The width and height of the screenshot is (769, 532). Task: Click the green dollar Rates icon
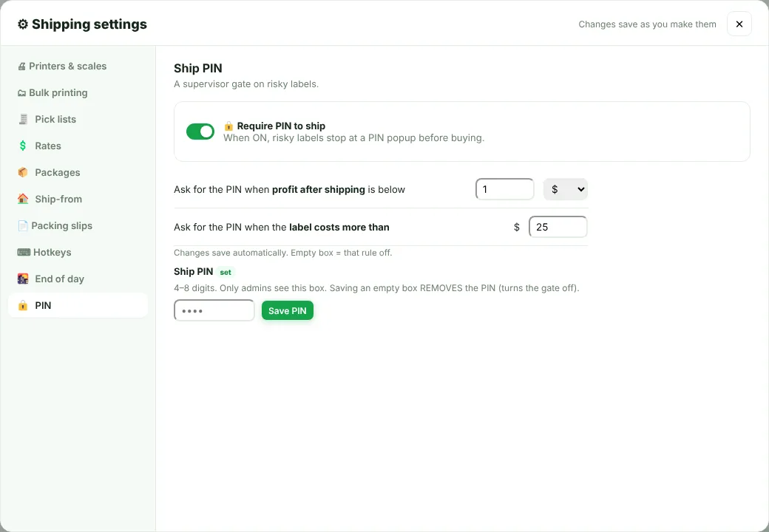[x=23, y=146]
